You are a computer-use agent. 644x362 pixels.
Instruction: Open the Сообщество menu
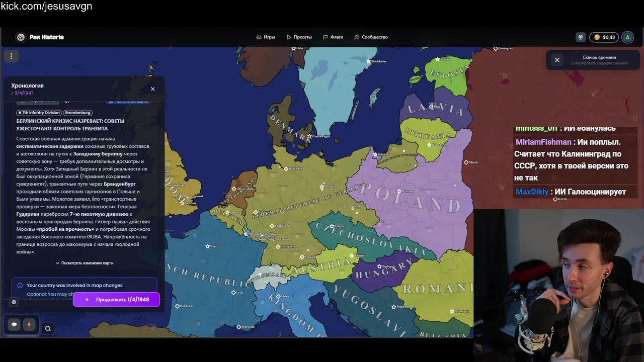tap(371, 37)
